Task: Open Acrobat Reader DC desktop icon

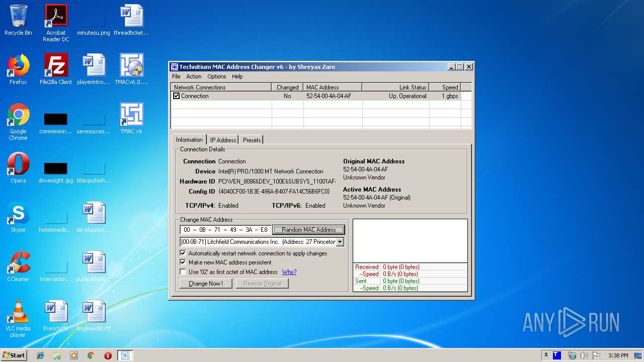Action: (56, 23)
